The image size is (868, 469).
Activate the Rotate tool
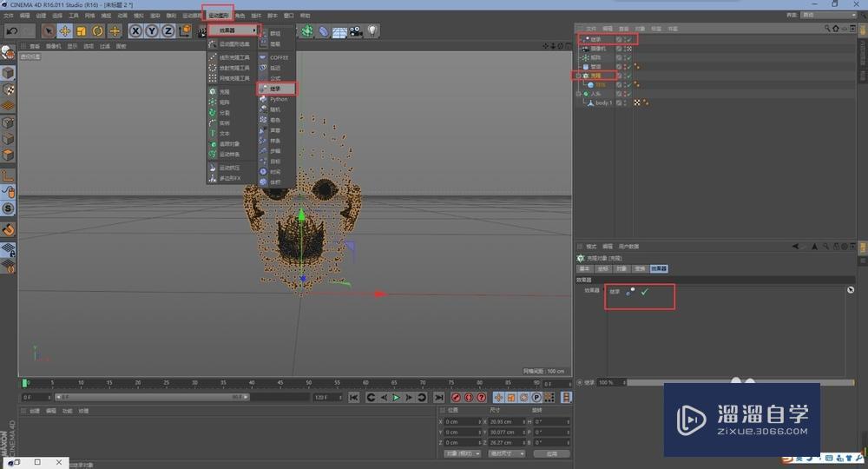click(x=98, y=31)
